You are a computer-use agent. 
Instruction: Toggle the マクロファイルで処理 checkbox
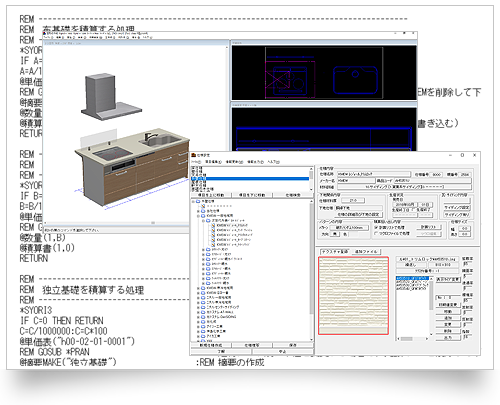tap(376, 234)
